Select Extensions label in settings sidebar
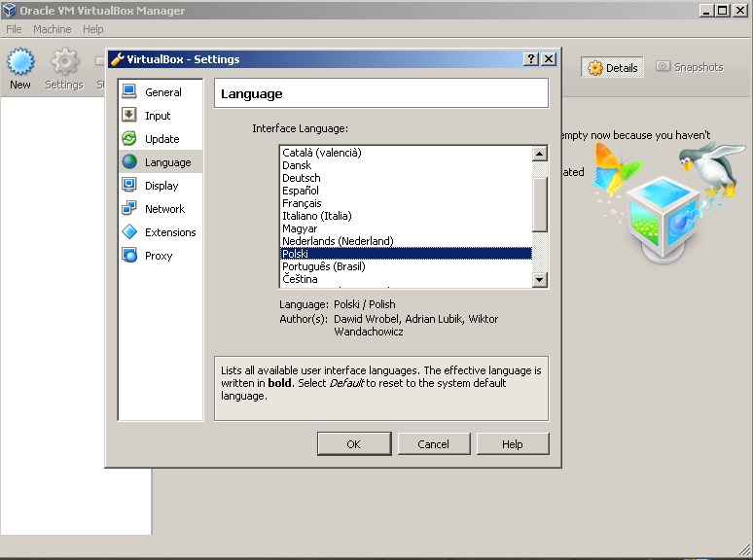 pyautogui.click(x=170, y=232)
